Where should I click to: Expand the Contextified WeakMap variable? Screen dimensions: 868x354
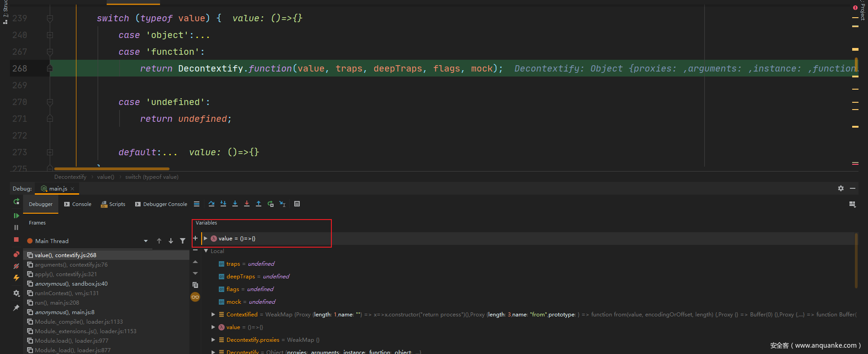(213, 315)
